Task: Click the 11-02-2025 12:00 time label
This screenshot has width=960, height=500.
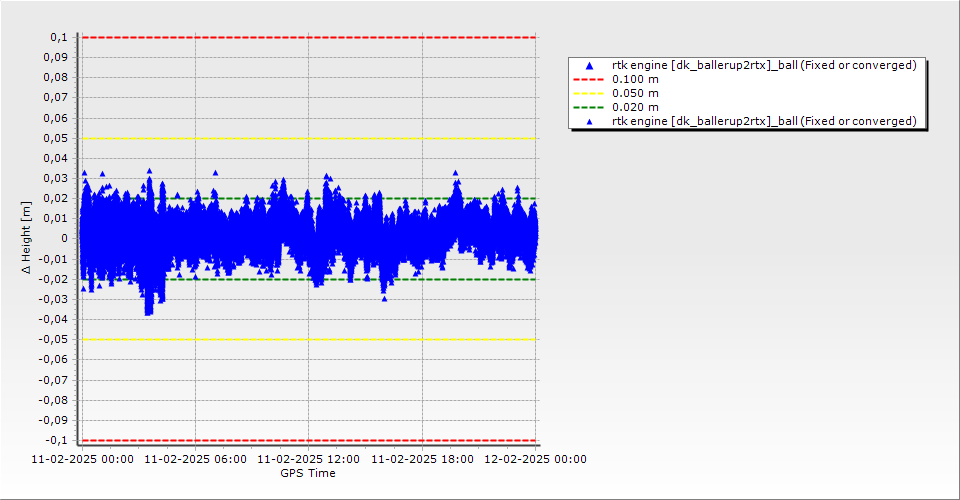Action: pyautogui.click(x=308, y=459)
